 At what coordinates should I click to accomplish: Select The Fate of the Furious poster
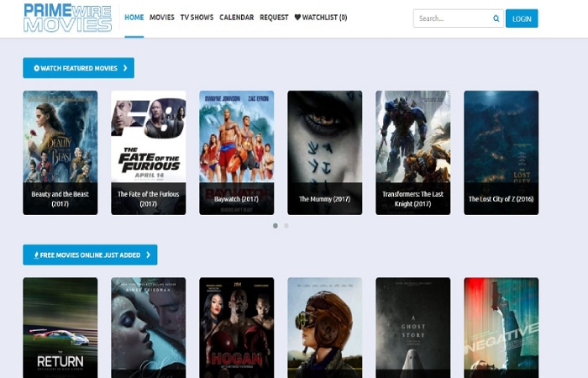pyautogui.click(x=149, y=152)
